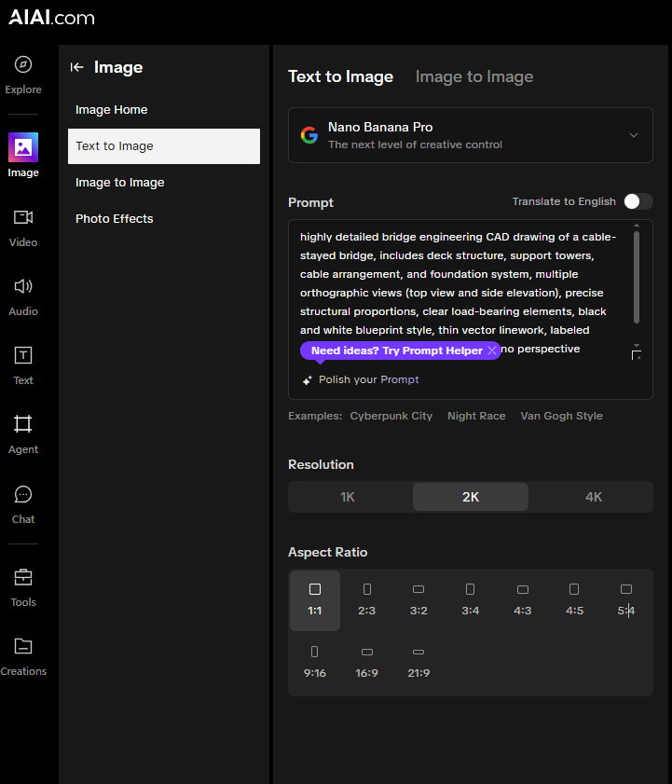Open the Agent icon in sidebar

23,424
